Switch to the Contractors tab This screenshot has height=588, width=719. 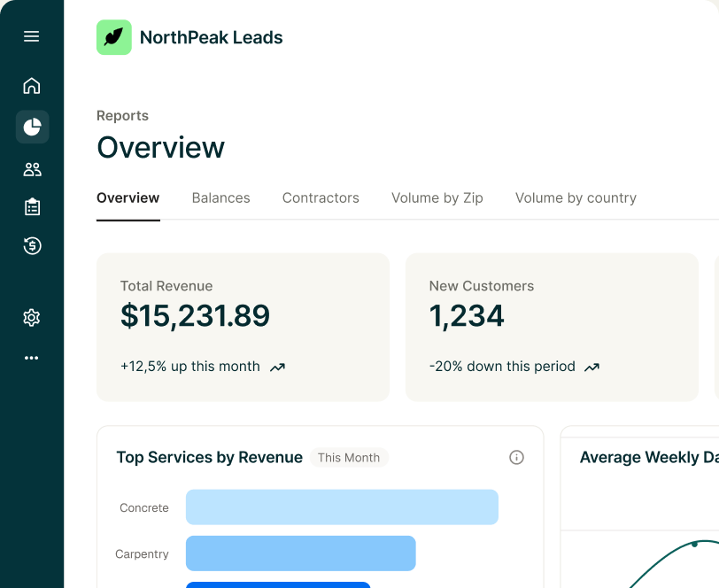point(321,197)
